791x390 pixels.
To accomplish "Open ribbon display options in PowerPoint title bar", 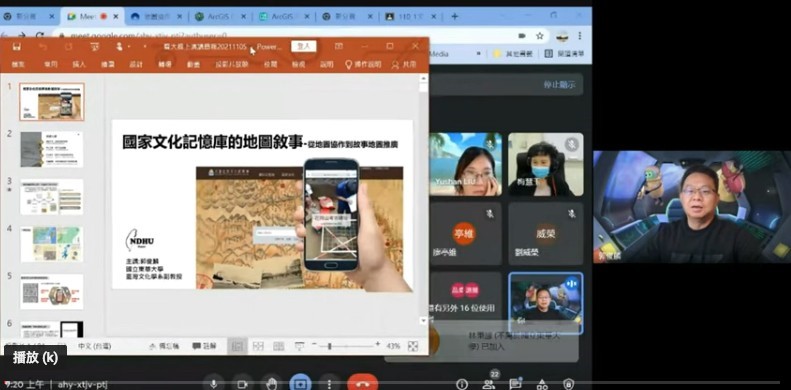I will pos(338,46).
